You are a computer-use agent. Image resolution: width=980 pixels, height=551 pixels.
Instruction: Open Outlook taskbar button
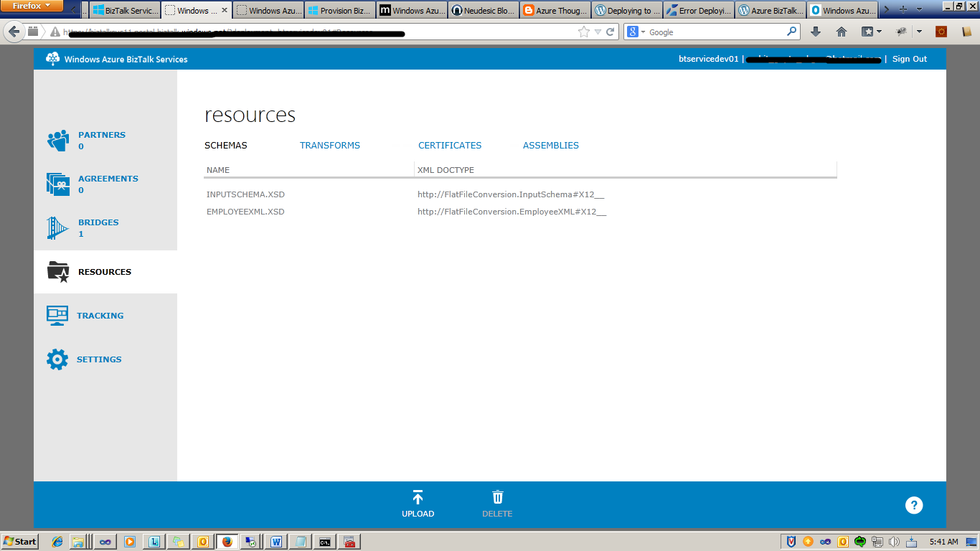(203, 542)
